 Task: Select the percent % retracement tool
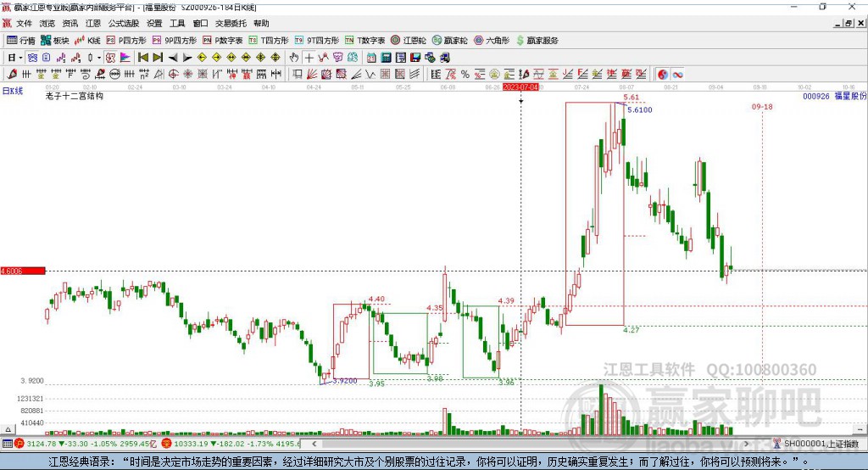click(465, 75)
